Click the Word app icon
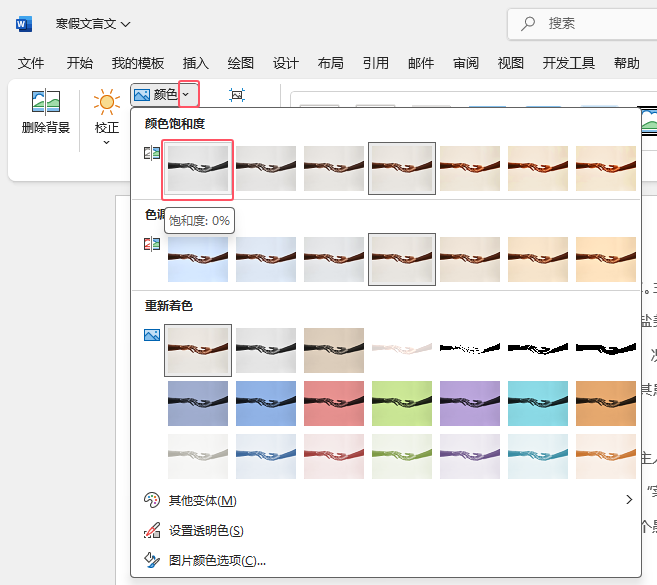The image size is (657, 585). [24, 24]
